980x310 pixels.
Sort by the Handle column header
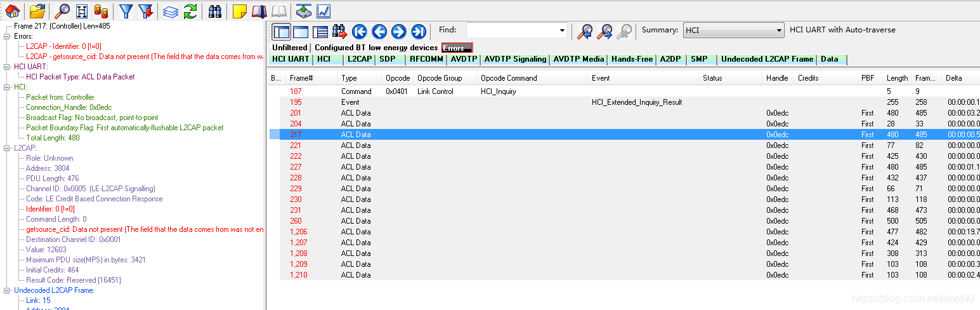[x=778, y=78]
